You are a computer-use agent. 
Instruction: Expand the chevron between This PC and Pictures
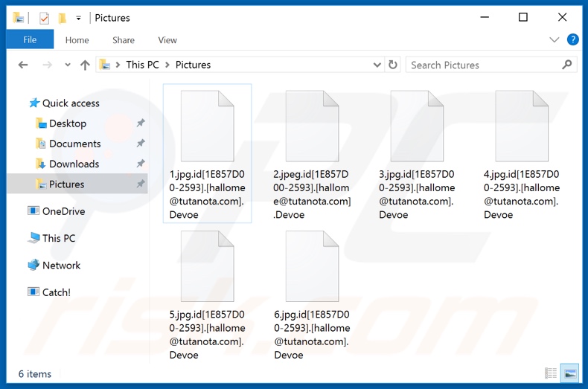[x=167, y=65]
